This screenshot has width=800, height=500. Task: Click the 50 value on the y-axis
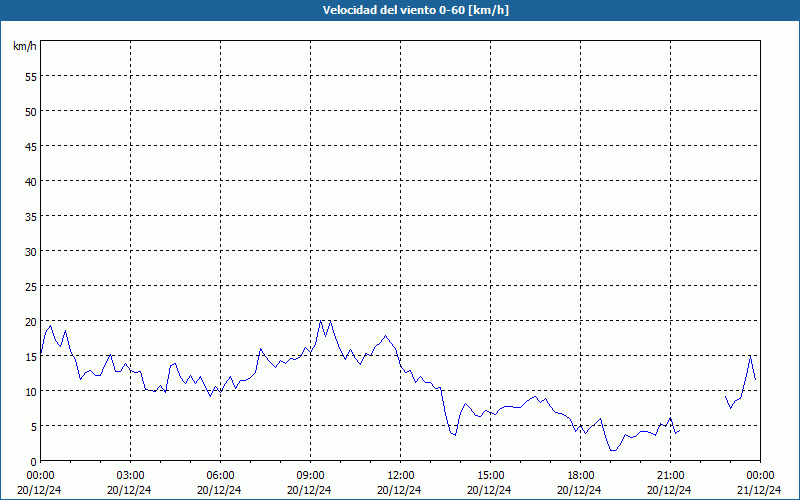pos(30,111)
